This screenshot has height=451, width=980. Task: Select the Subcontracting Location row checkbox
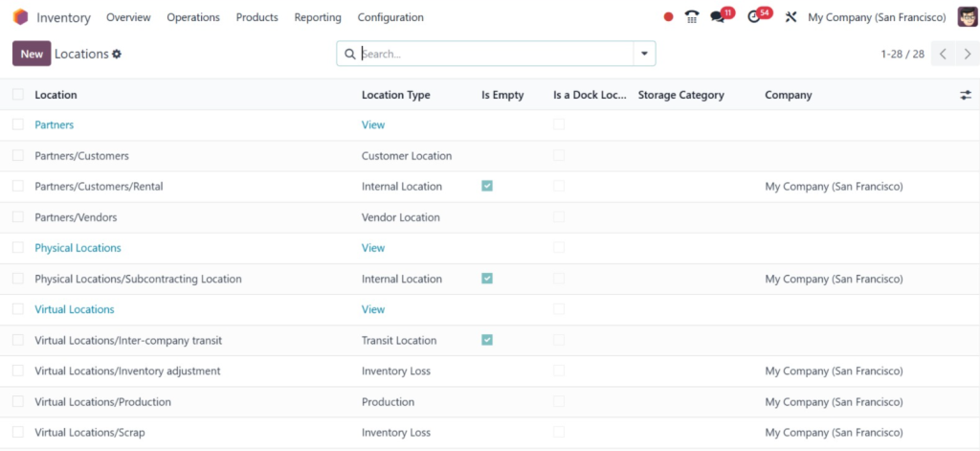point(18,279)
